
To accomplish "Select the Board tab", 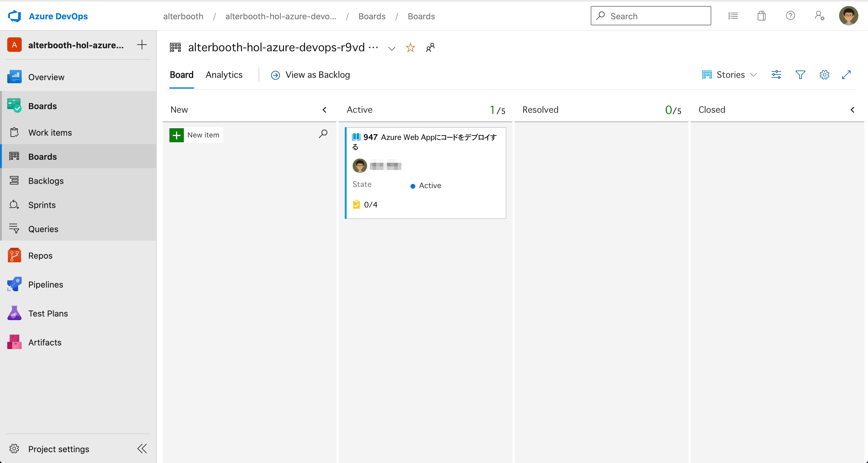I will (181, 75).
